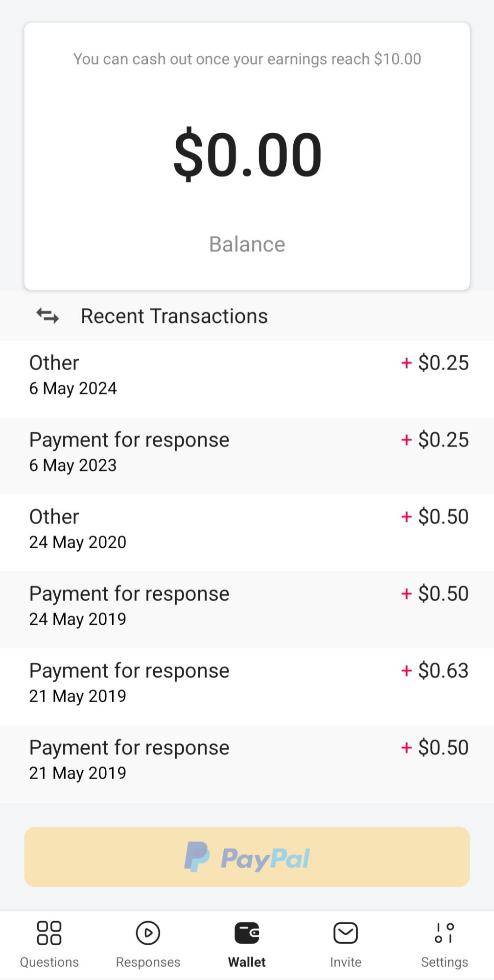494x980 pixels.
Task: Switch to Responses tab label
Action: (148, 962)
